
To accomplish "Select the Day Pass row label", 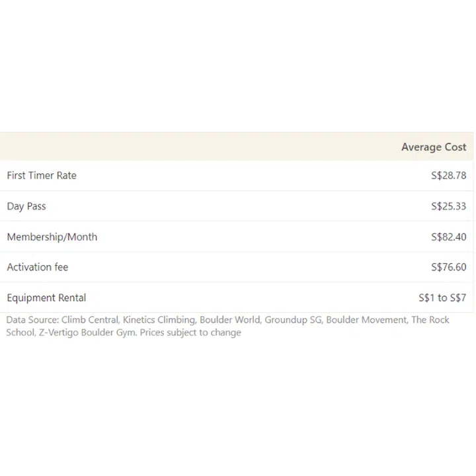I will click(26, 206).
